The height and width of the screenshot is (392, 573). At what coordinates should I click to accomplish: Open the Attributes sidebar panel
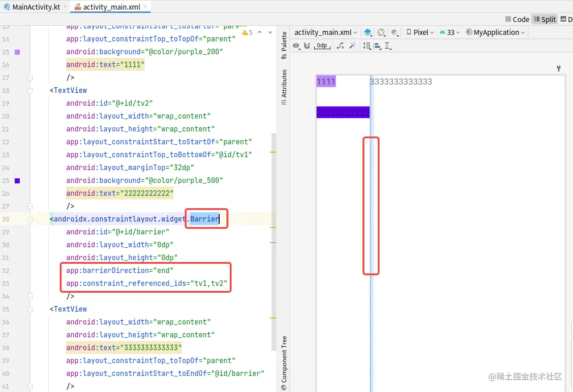click(x=284, y=85)
